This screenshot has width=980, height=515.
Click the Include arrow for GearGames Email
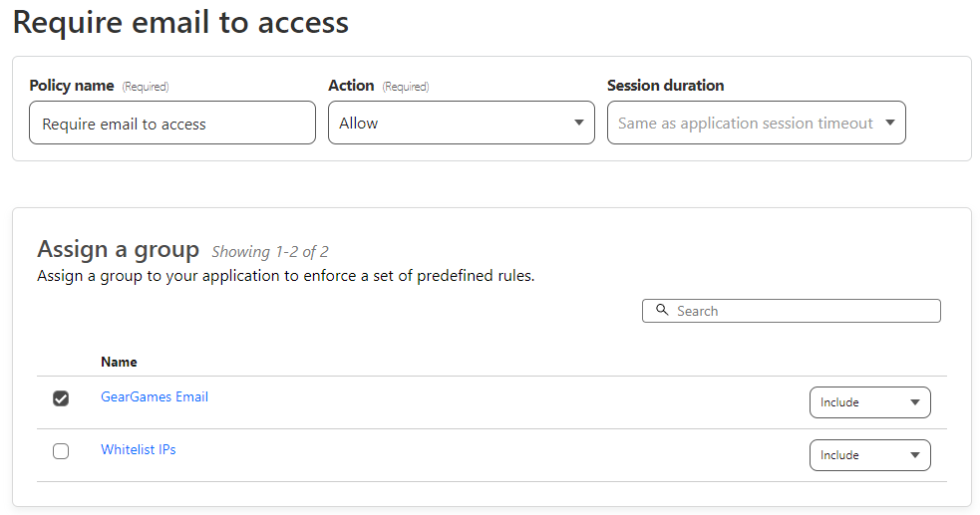point(915,402)
